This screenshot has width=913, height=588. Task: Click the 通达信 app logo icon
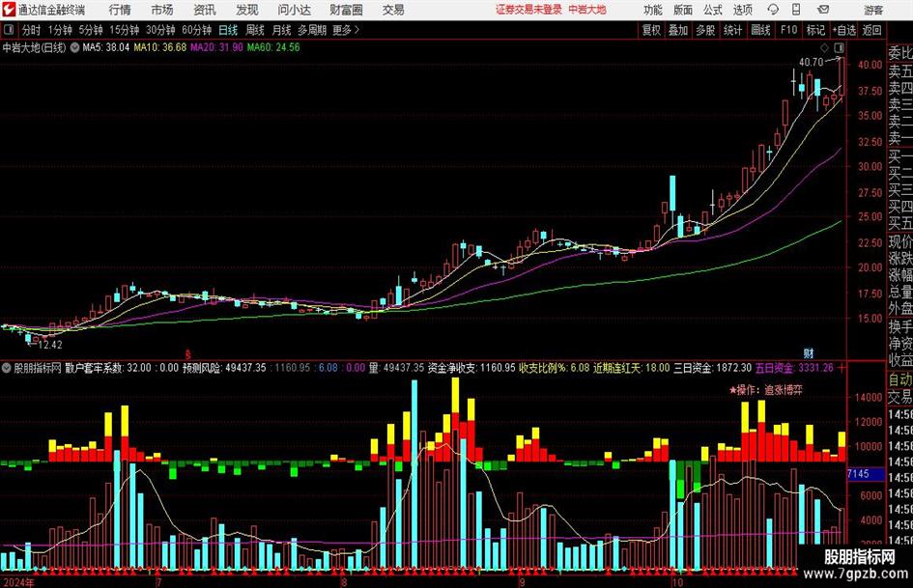tap(9, 10)
